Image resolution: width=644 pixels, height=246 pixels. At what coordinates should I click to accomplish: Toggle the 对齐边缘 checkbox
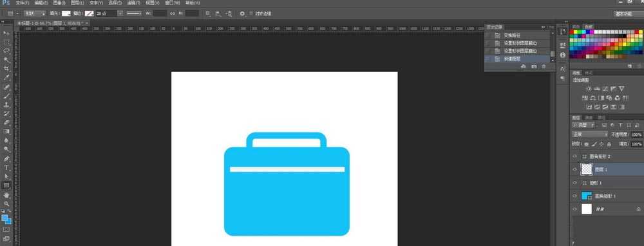tap(251, 14)
